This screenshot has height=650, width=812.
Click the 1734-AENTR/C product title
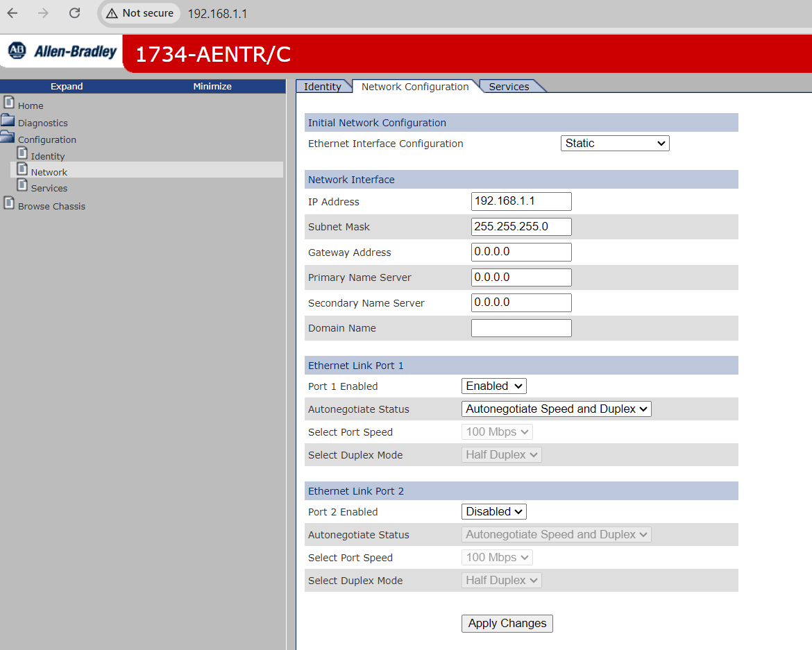(x=213, y=54)
